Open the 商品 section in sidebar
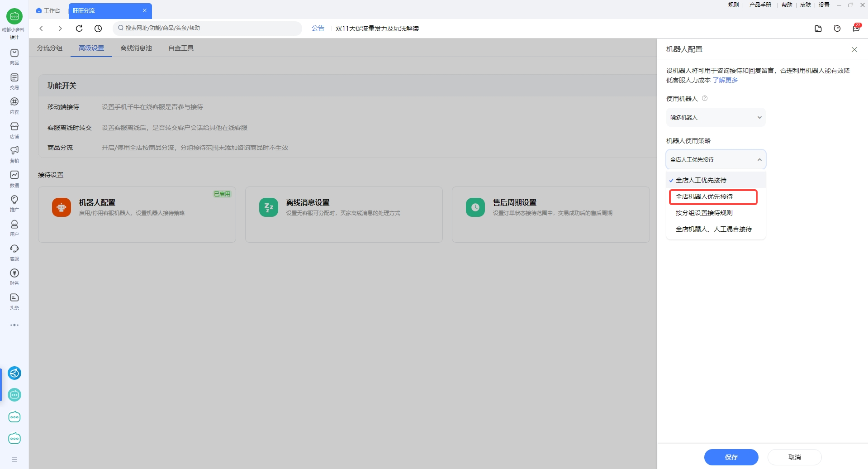This screenshot has height=469, width=868. 14,57
